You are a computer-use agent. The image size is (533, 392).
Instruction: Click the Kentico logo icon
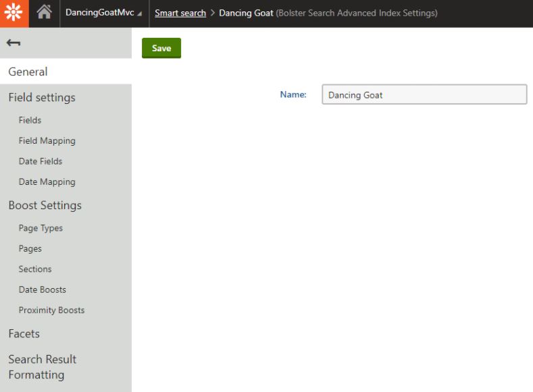14,13
